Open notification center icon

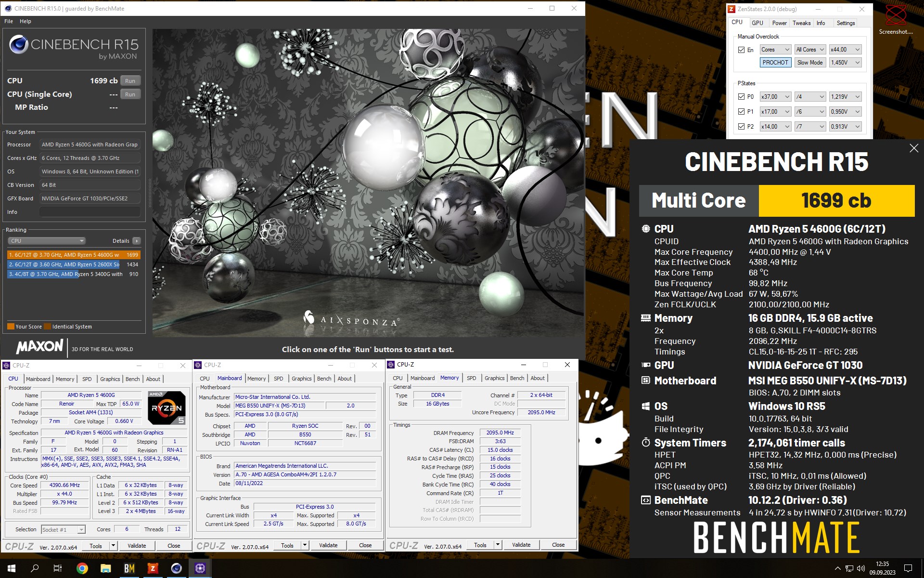(908, 568)
